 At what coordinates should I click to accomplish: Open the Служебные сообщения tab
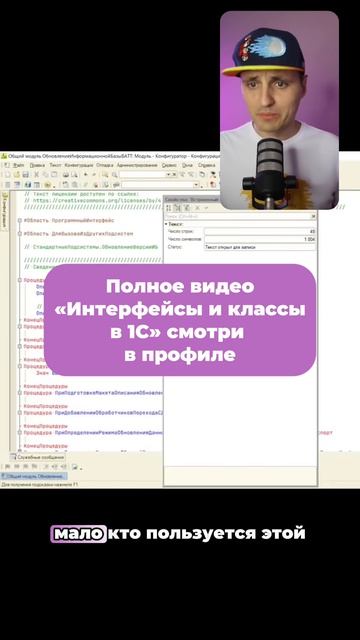pos(38,457)
